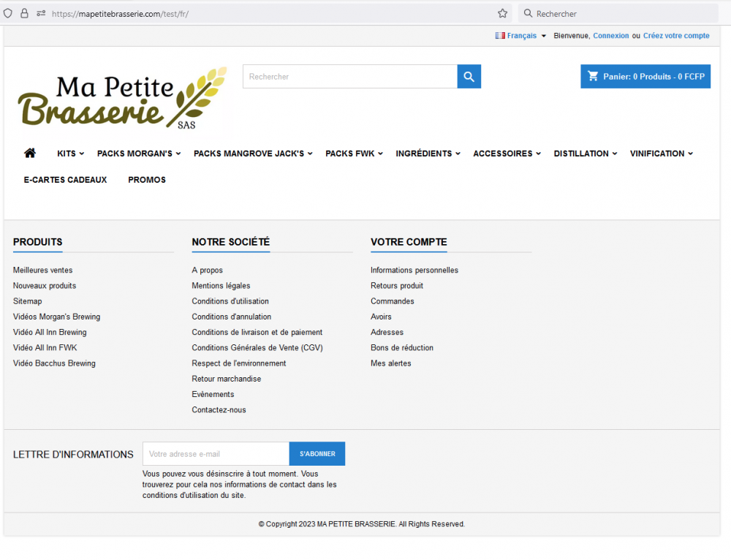
Task: Open Bons de réduction link
Action: [x=402, y=347]
